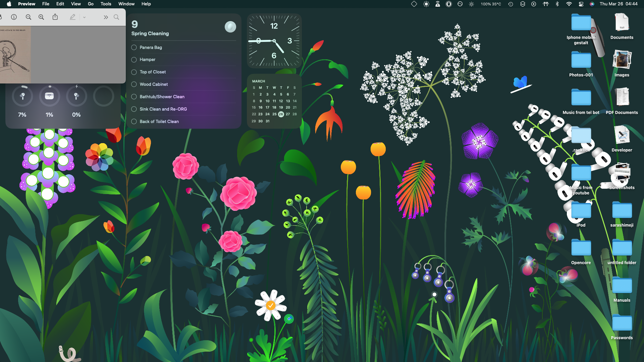Click the Markup highlight pen icon
This screenshot has width=644, height=362.
[x=72, y=17]
